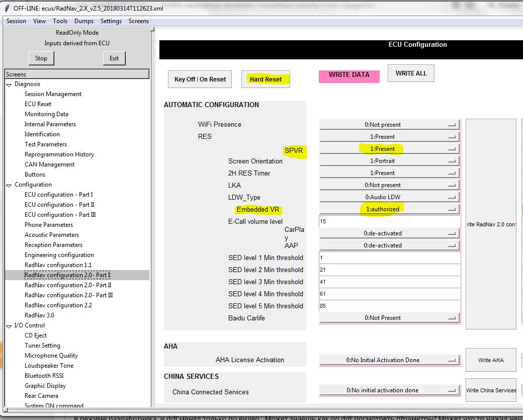Screen dimensions: 523x420
Task: Open the 2H RES Timer dropdown
Action: [389, 173]
